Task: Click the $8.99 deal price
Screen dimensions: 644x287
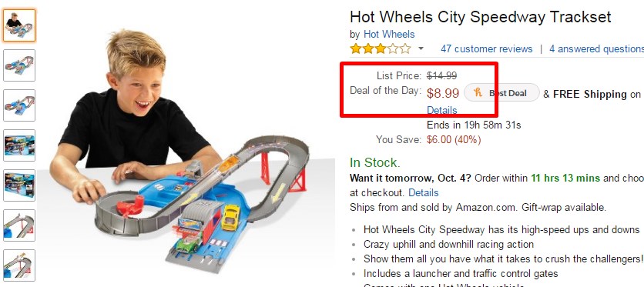Action: click(x=443, y=93)
